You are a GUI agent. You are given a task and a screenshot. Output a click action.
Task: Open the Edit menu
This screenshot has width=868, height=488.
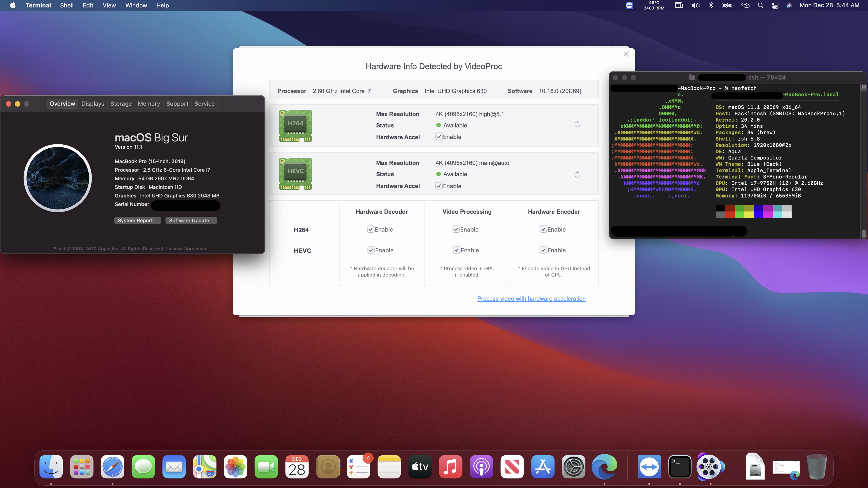click(88, 5)
